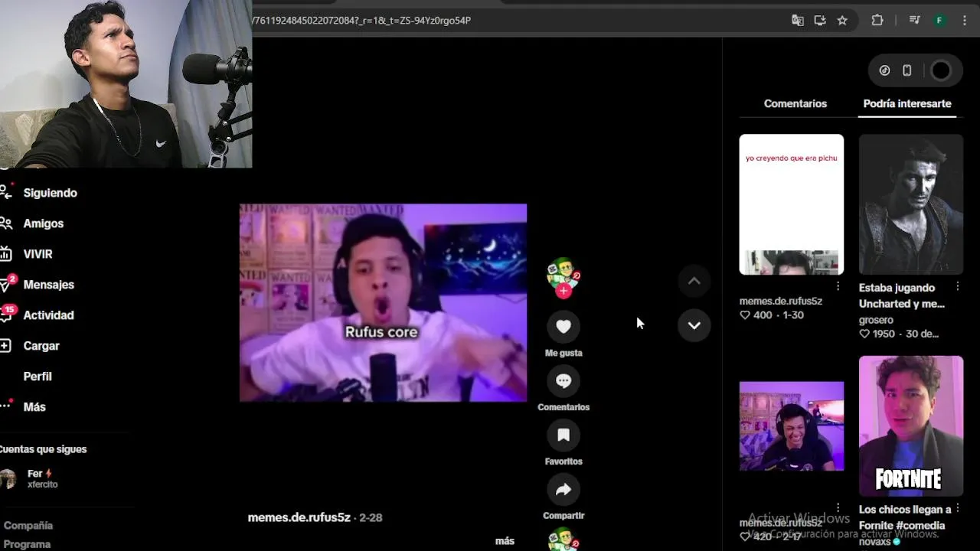Viewport: 980px width, 551px height.
Task: Follow creator via red plus badge
Action: pos(563,291)
